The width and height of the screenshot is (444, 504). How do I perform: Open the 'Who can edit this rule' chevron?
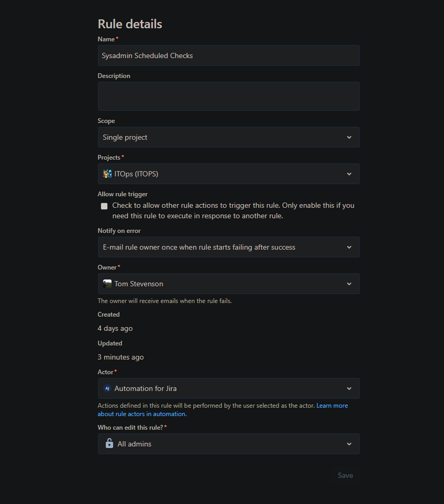349,444
